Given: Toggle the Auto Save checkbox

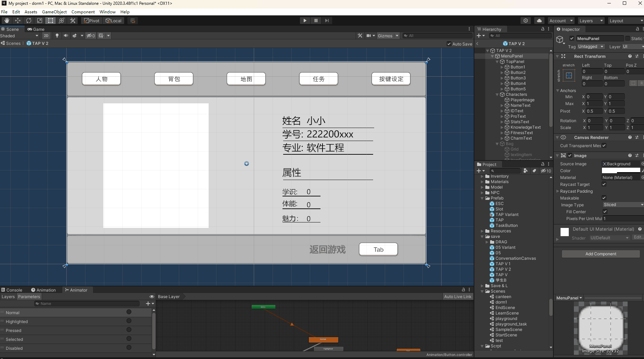Looking at the screenshot, I should 449,44.
